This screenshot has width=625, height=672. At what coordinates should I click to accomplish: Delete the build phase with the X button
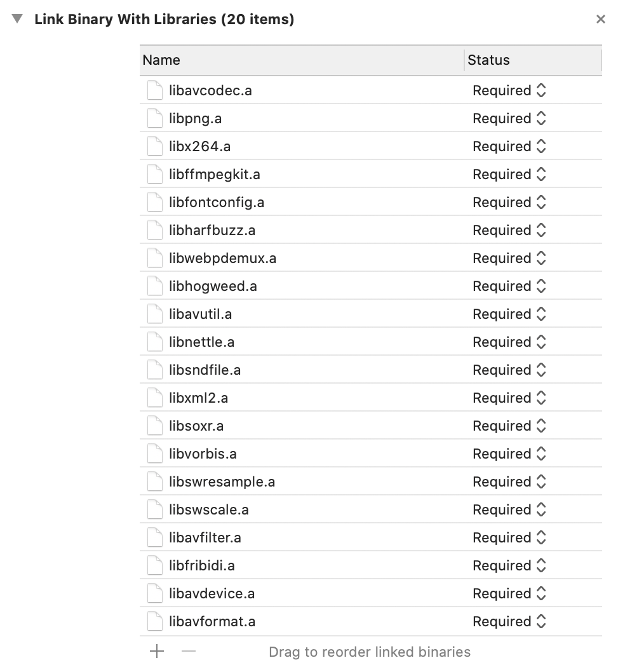(x=600, y=20)
